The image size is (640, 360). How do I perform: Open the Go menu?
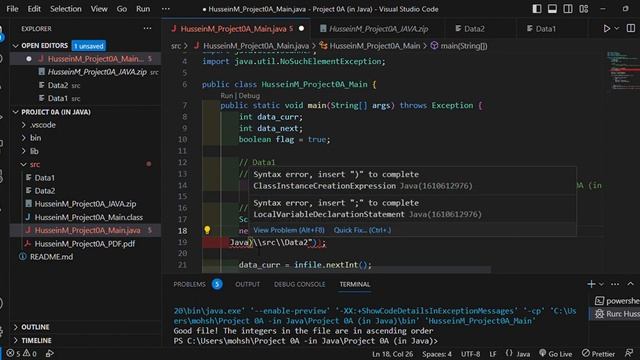(122, 9)
